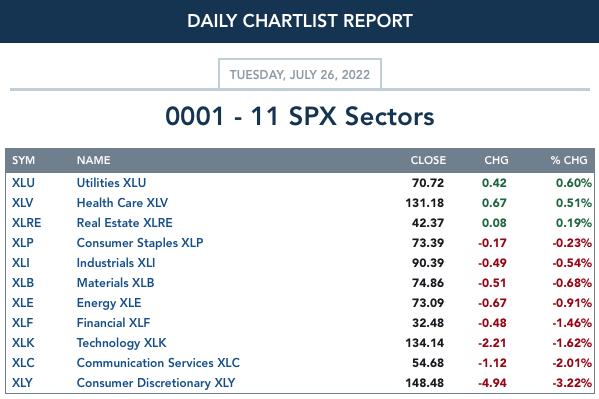599x399 pixels.
Task: Open Materials XLB name link
Action: pos(115,283)
